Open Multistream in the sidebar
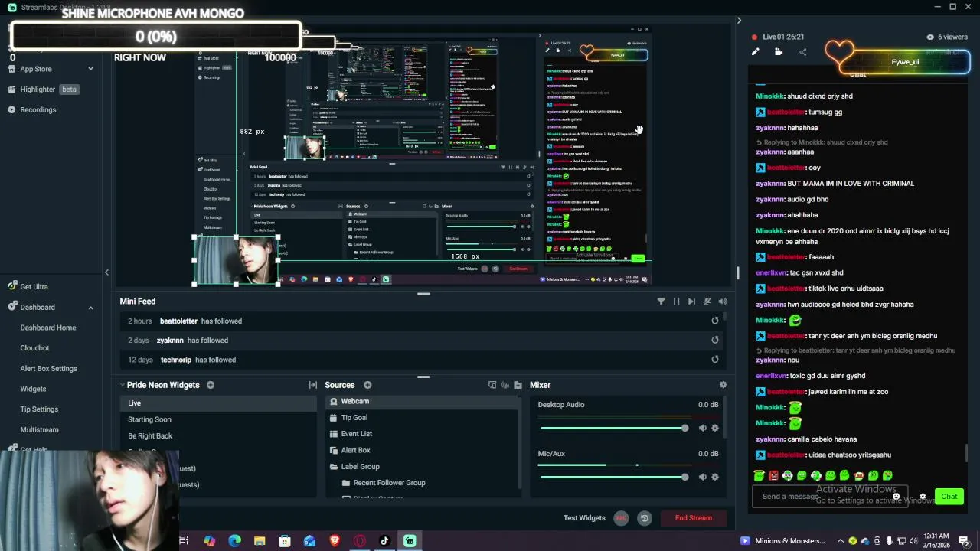Screen dimensions: 980x551 click(39, 430)
